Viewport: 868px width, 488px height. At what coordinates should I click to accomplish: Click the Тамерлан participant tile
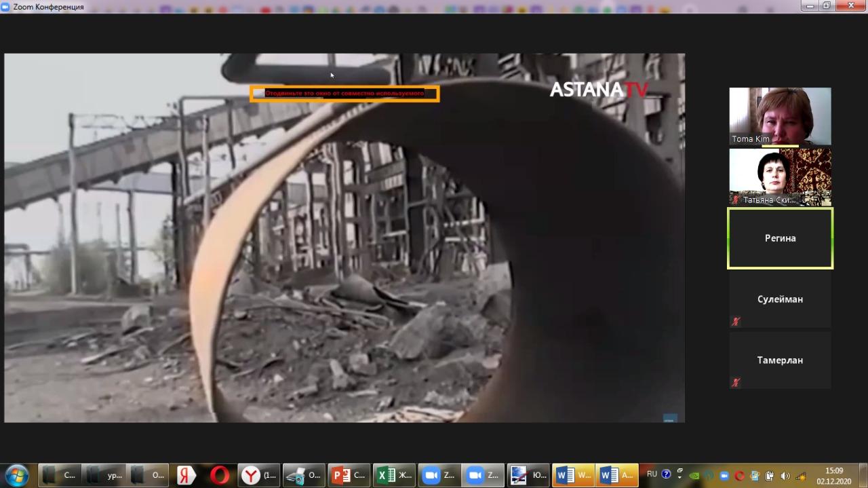tap(780, 360)
